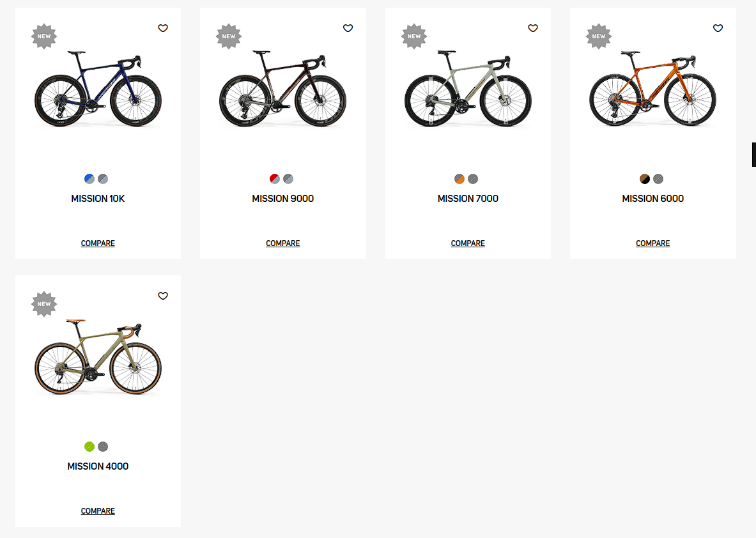Open the Mission 4000 bike photo
The width and height of the screenshot is (756, 538).
98,358
